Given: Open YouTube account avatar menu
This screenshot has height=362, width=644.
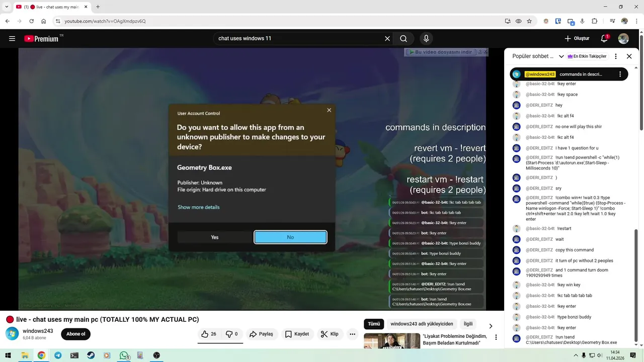Looking at the screenshot, I should pyautogui.click(x=623, y=38).
